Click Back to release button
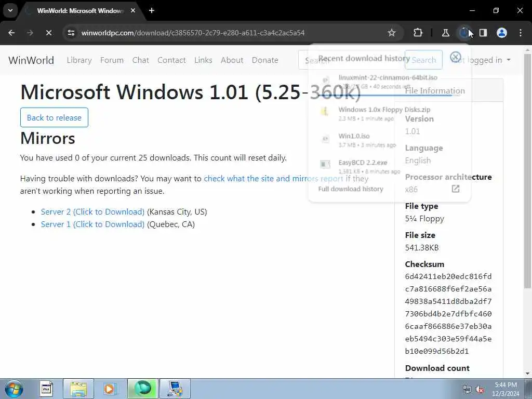 click(54, 117)
